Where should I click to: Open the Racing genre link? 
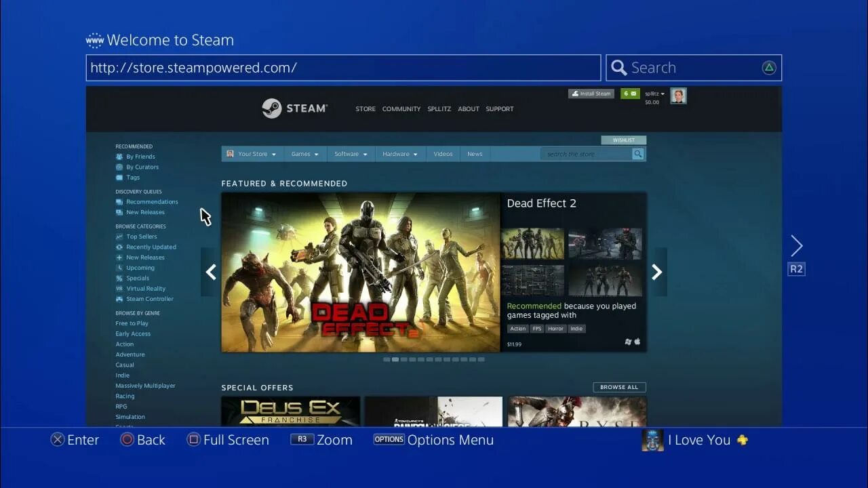click(x=125, y=396)
